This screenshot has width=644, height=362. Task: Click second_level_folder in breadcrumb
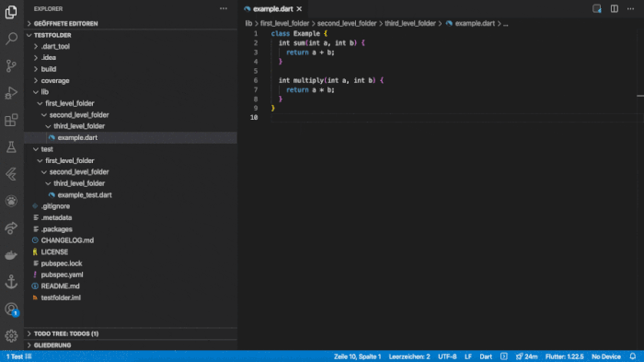click(x=347, y=23)
